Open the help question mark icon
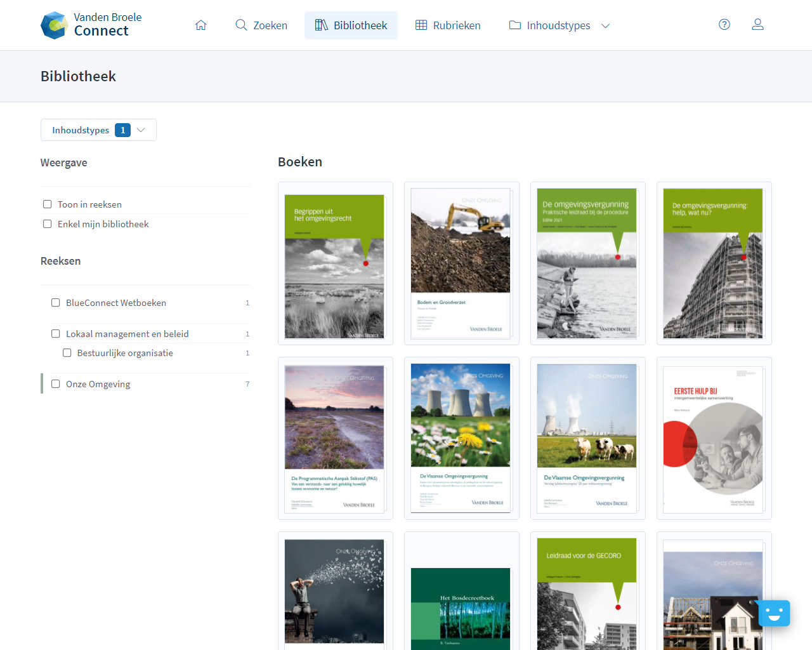The height and width of the screenshot is (650, 812). click(724, 25)
